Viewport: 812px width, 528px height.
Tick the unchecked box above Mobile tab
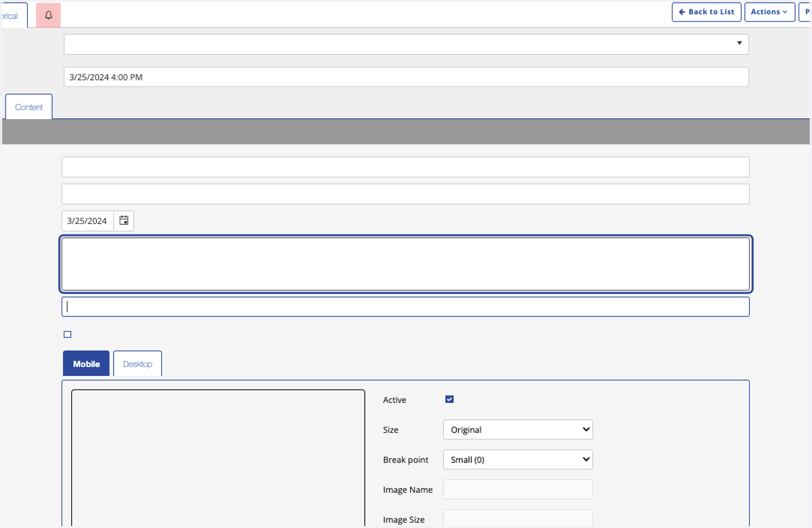(x=67, y=334)
